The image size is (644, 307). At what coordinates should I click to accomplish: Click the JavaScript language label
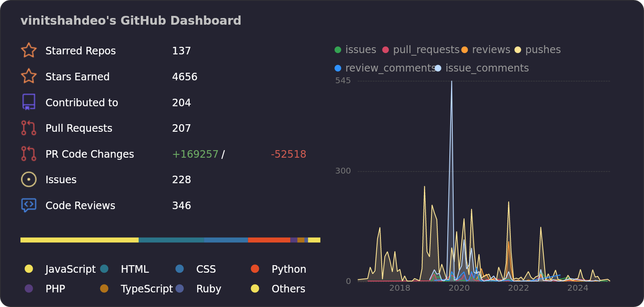tap(71, 269)
